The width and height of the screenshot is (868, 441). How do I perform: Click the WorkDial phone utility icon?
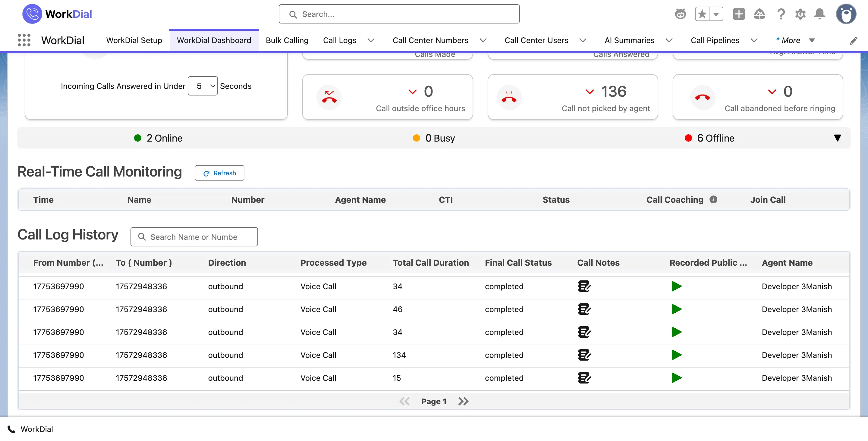coord(11,429)
